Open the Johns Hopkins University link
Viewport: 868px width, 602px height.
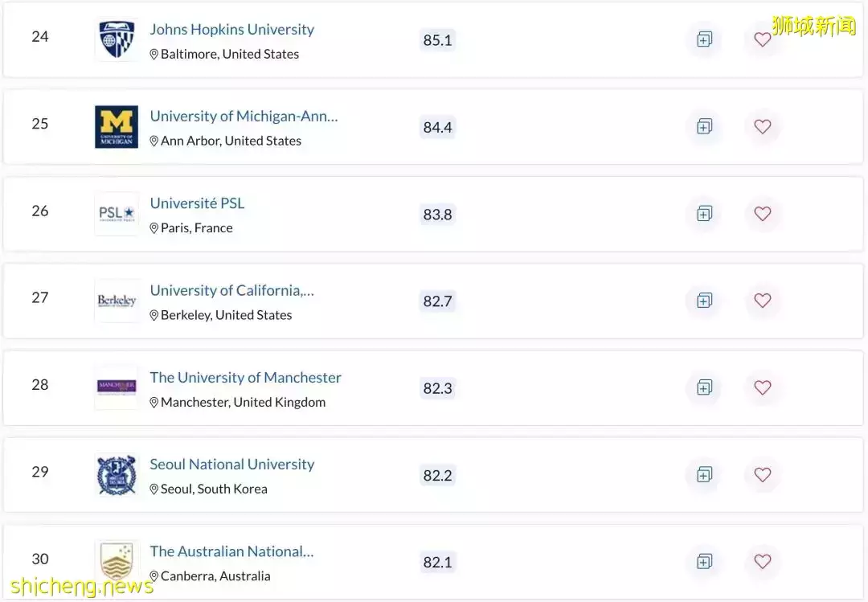pyautogui.click(x=231, y=29)
